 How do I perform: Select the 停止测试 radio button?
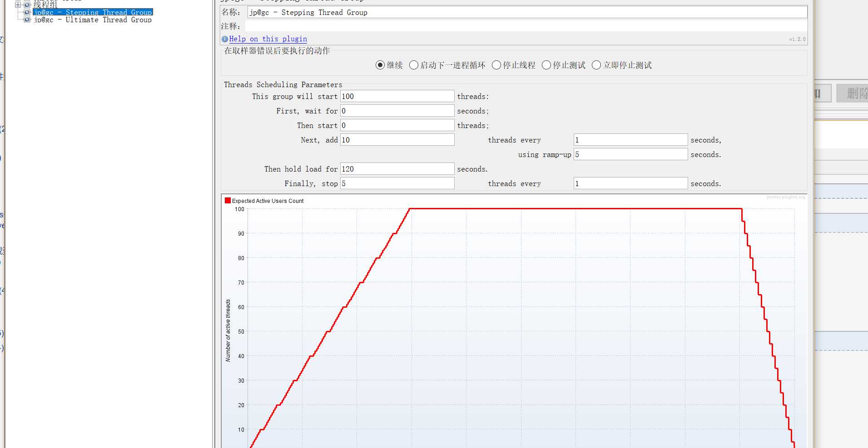coord(546,65)
